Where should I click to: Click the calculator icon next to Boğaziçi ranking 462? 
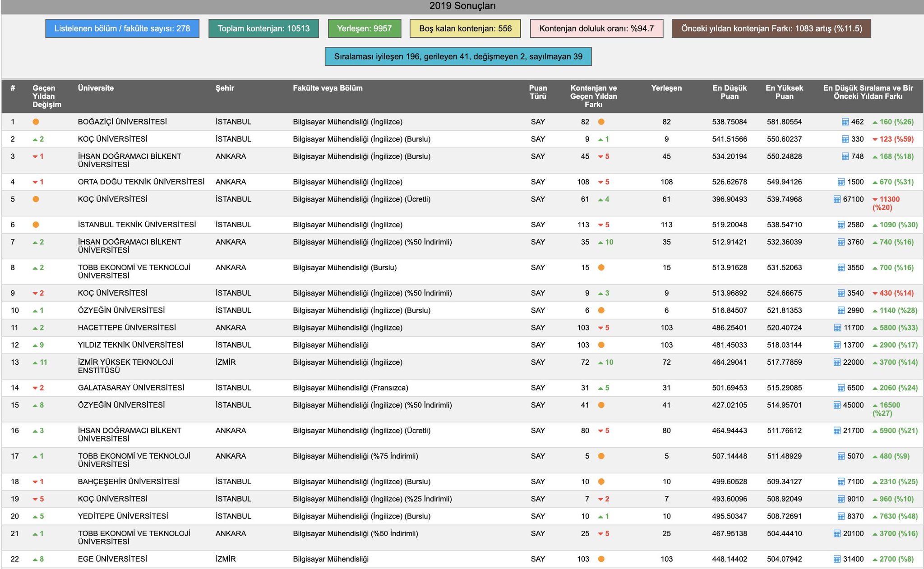(x=845, y=122)
